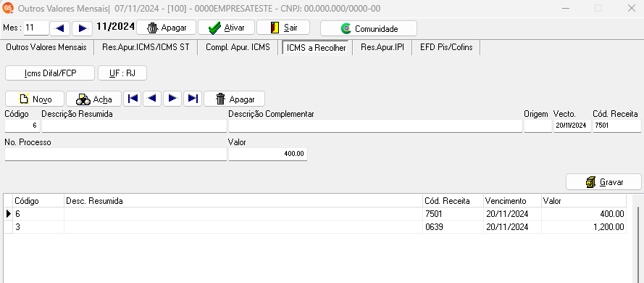Switch to EFD Pis/Cofins tab
Screen dimensions: 644x283
click(x=446, y=47)
